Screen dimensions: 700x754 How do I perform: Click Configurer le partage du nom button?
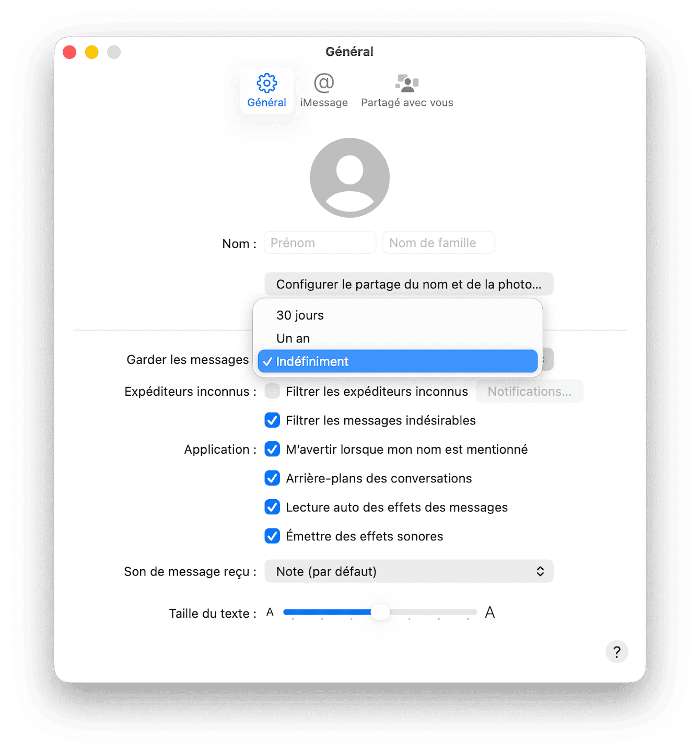(409, 284)
